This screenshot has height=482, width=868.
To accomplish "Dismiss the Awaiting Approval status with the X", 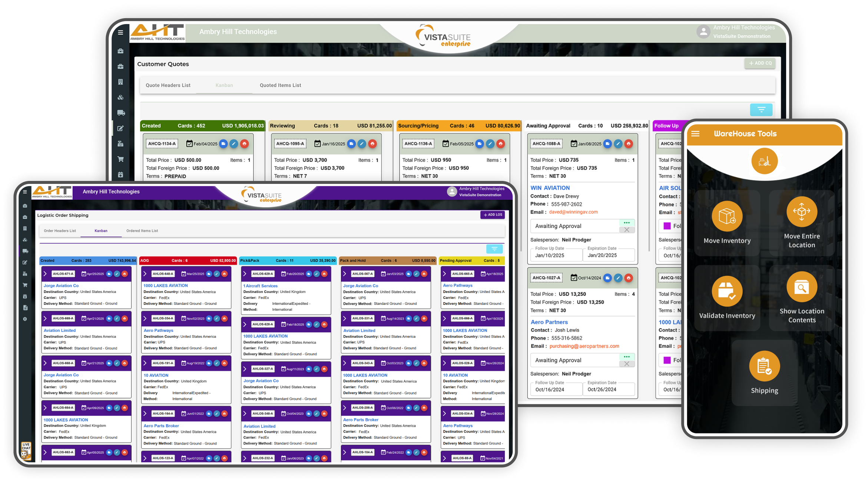I will 627,230.
